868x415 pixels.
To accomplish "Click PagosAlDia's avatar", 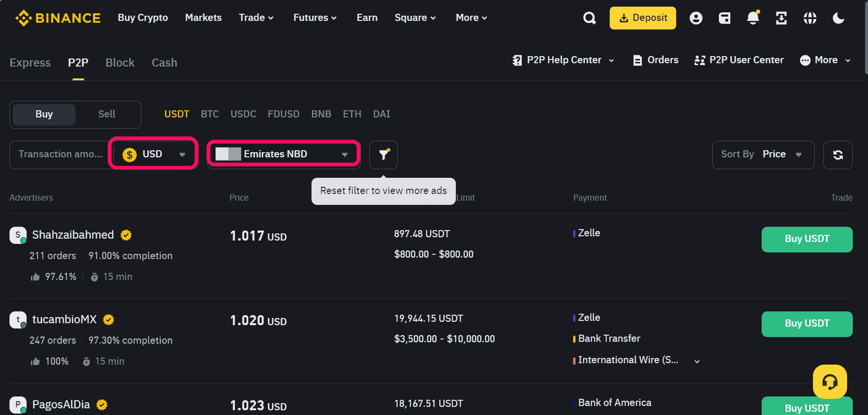I will click(x=18, y=405).
